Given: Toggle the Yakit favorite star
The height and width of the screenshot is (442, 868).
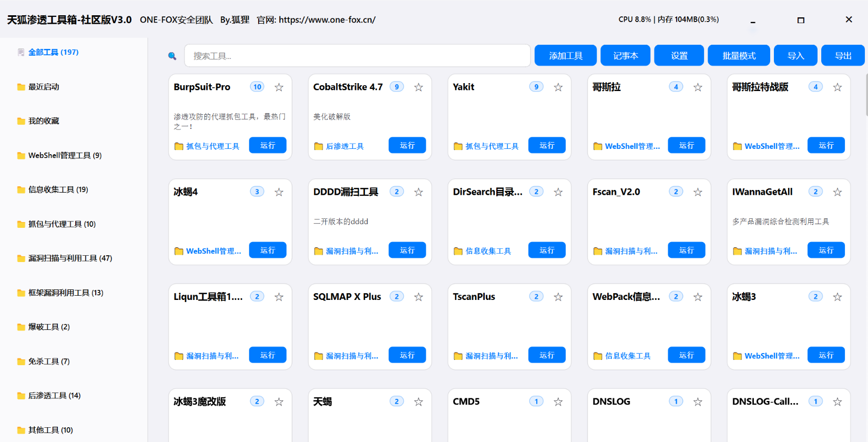Looking at the screenshot, I should [x=558, y=87].
